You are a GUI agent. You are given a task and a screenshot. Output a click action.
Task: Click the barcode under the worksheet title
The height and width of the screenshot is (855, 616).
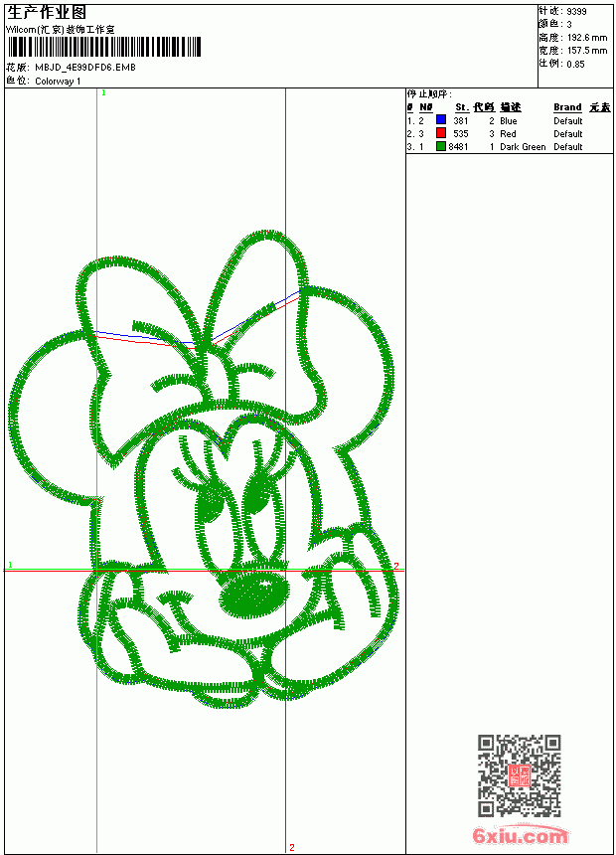[104, 47]
